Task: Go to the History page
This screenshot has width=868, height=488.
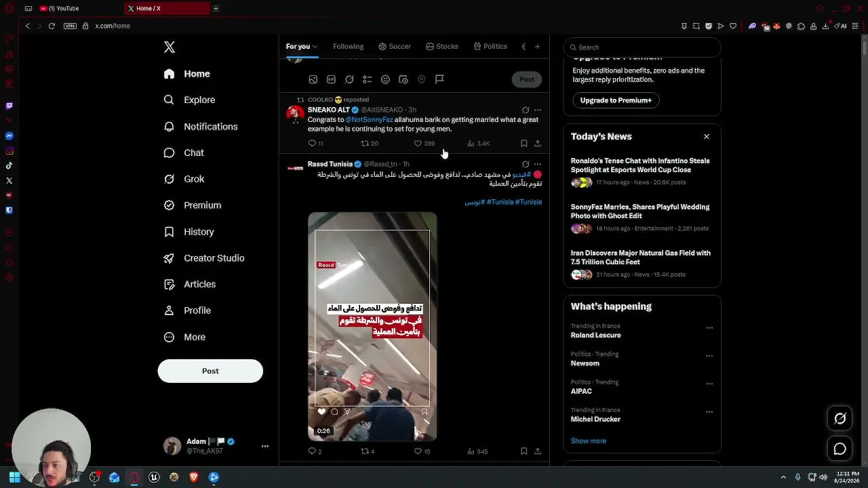Action: [x=189, y=232]
